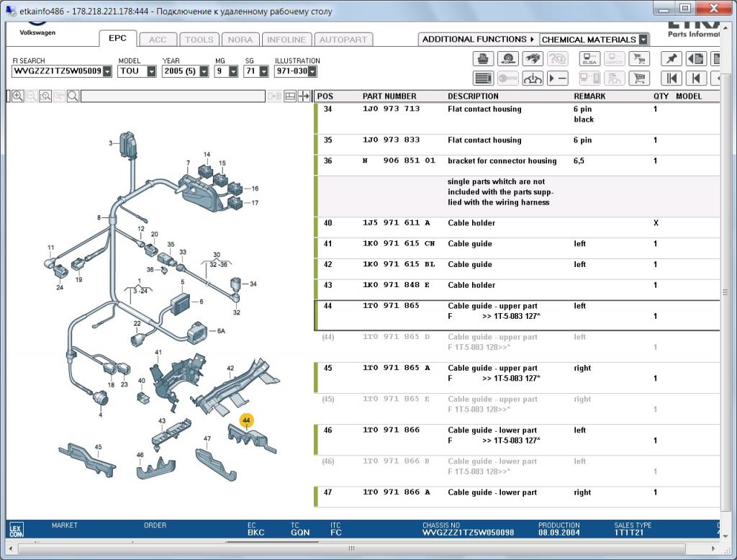737x560 pixels.
Task: Click the PART NUMBER column header
Action: click(389, 96)
